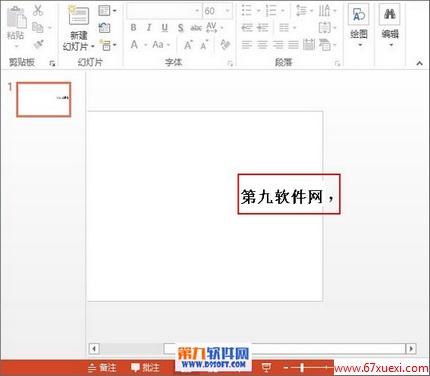Screen dimensions: 430x376
Task: Expand the 新建幻灯片 dropdown arrow
Action: pyautogui.click(x=93, y=46)
